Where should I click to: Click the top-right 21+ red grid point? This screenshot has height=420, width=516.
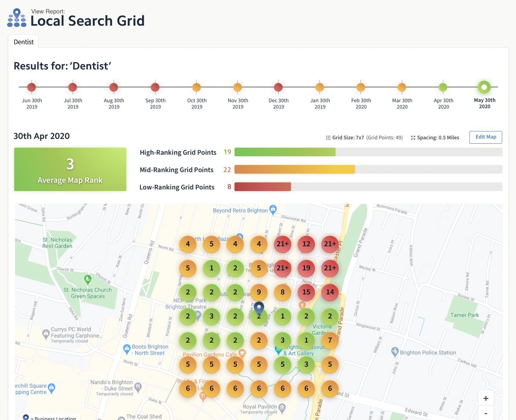[x=330, y=244]
